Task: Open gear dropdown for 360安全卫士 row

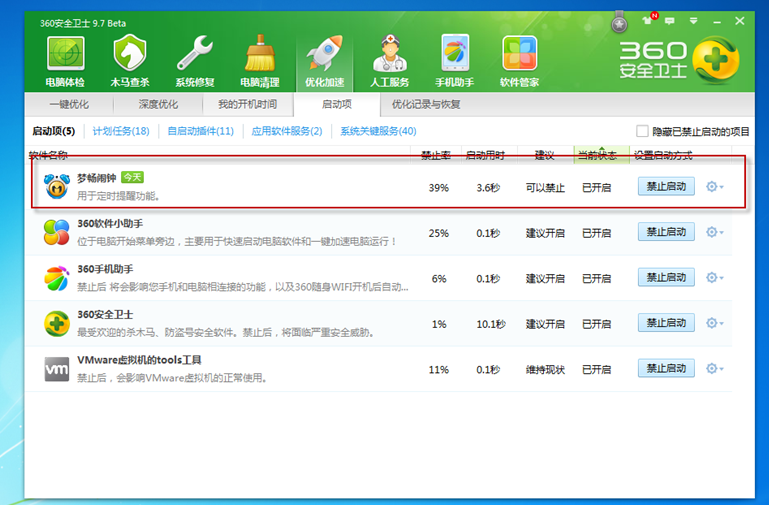Action: click(x=715, y=323)
